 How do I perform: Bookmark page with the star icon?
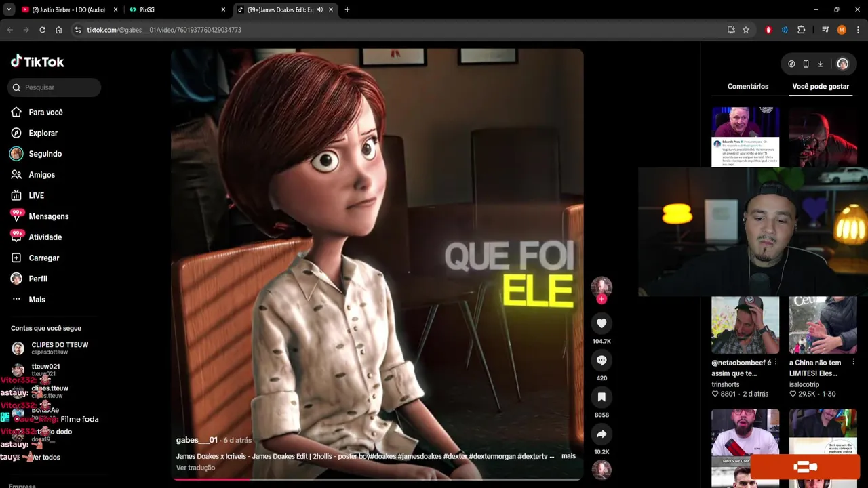click(x=746, y=30)
